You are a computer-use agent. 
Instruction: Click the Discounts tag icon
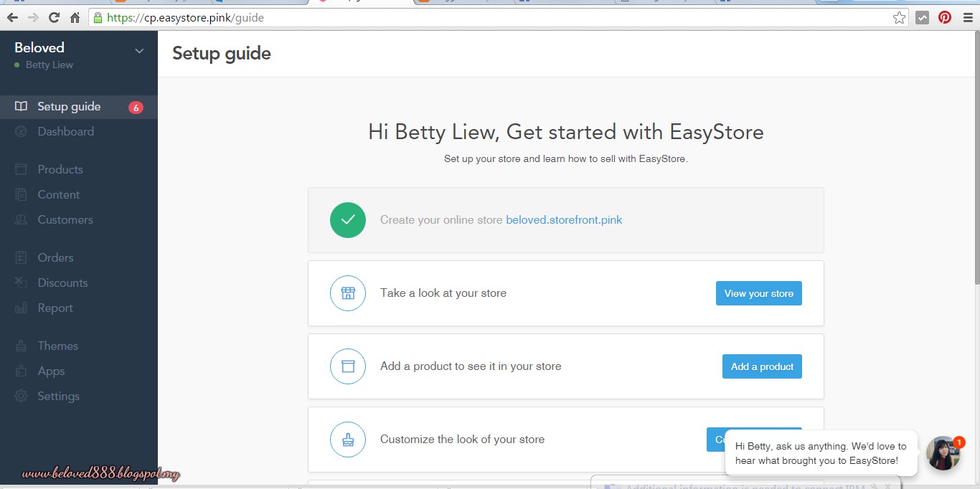22,283
